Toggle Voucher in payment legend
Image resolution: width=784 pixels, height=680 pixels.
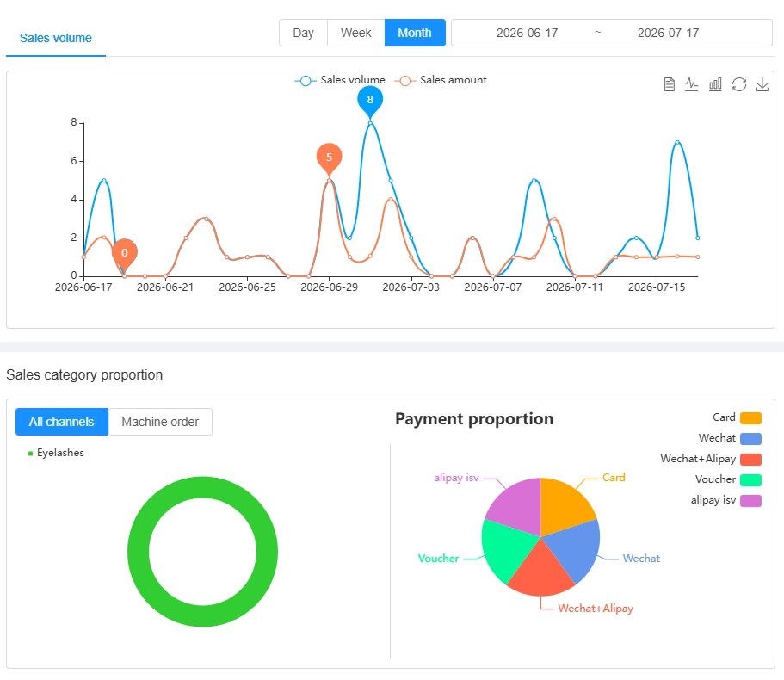coord(728,479)
